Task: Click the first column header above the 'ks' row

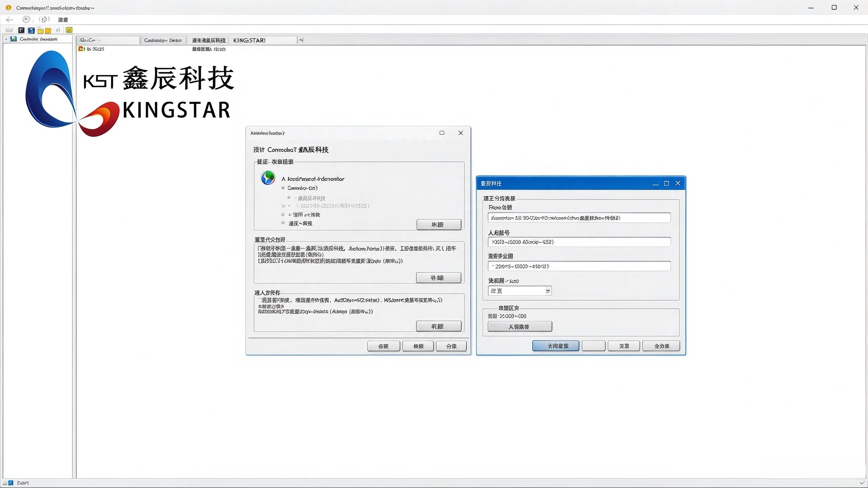Action: (108, 40)
